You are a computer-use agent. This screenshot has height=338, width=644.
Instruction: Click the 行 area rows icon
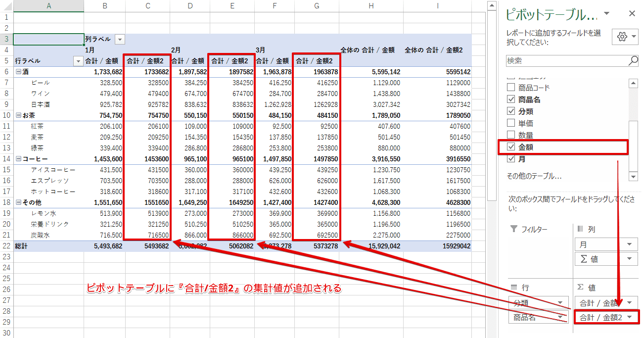(513, 287)
